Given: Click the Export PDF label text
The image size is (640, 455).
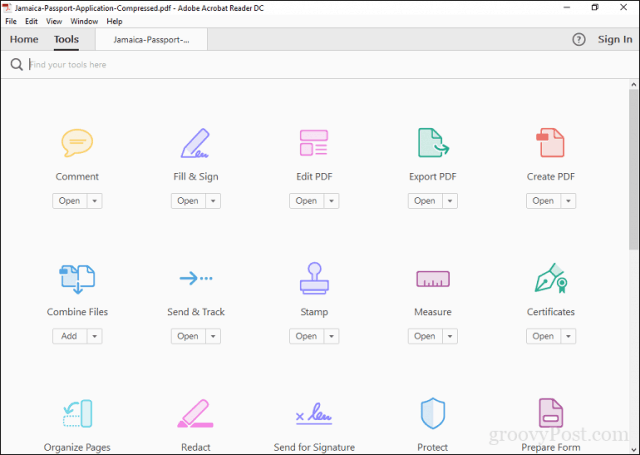Looking at the screenshot, I should [x=433, y=177].
